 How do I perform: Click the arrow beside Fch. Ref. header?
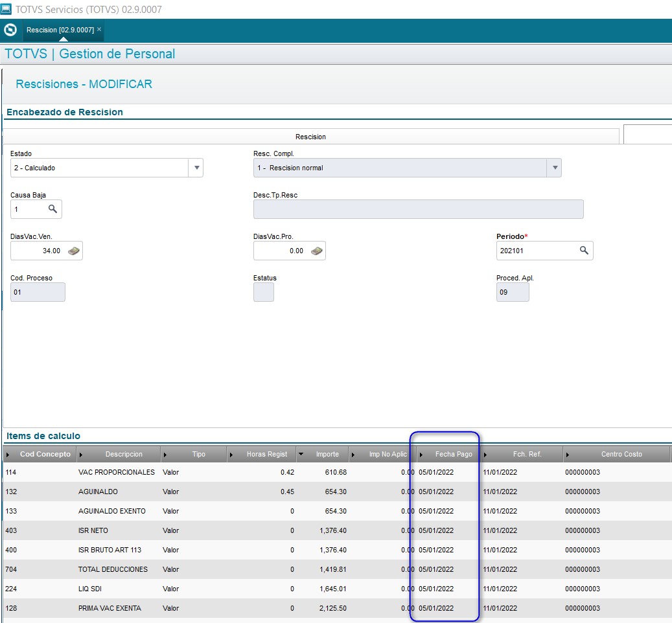[485, 454]
